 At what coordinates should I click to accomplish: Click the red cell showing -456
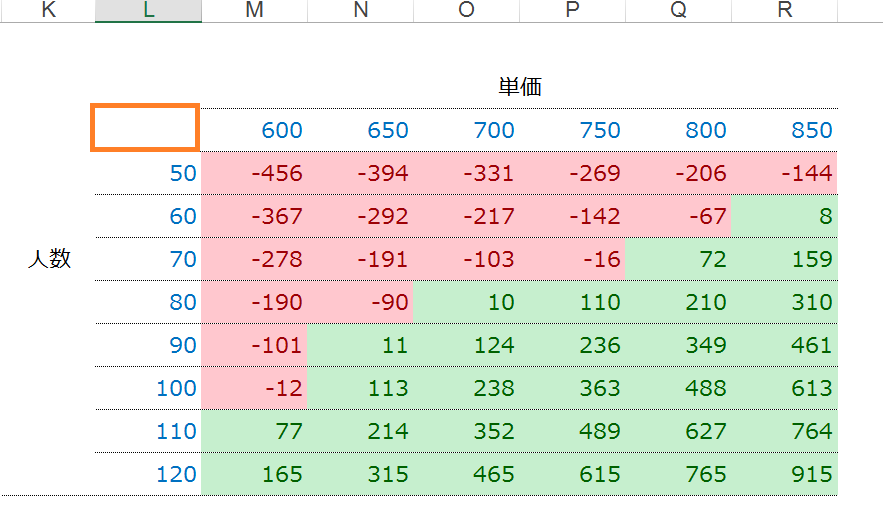tap(255, 173)
